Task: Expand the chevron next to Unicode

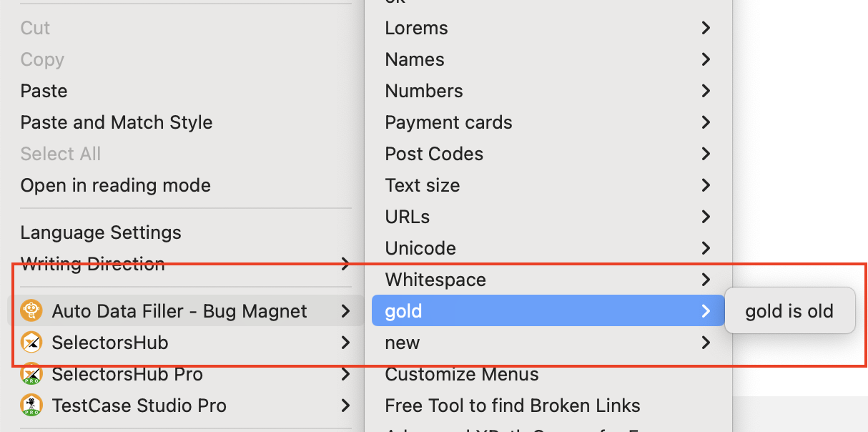Action: pyautogui.click(x=706, y=248)
